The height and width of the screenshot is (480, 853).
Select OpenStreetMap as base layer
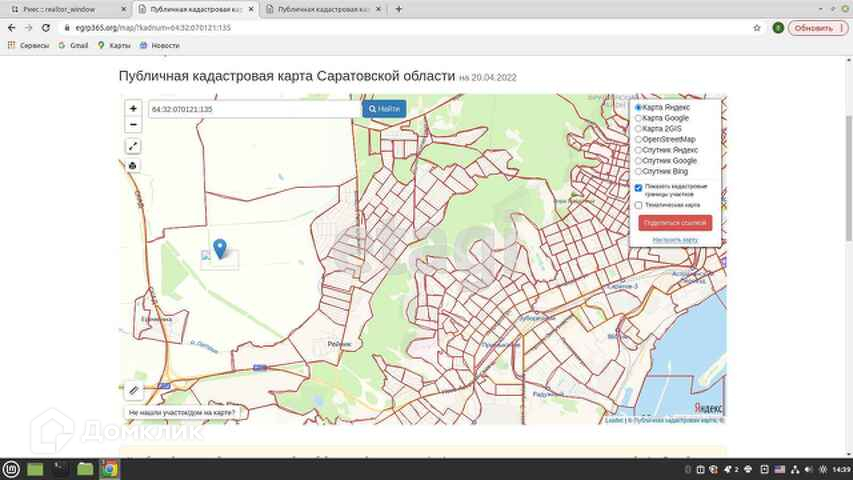coord(639,139)
